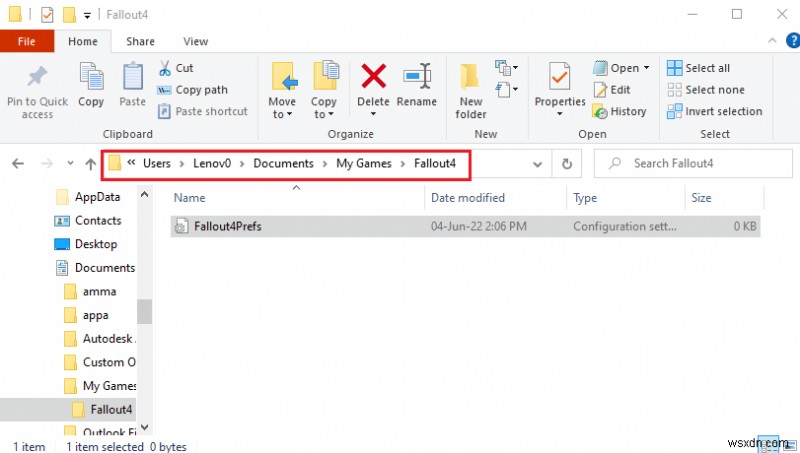This screenshot has height=453, width=800.
Task: Open recent locations dropdown arrow
Action: point(70,164)
